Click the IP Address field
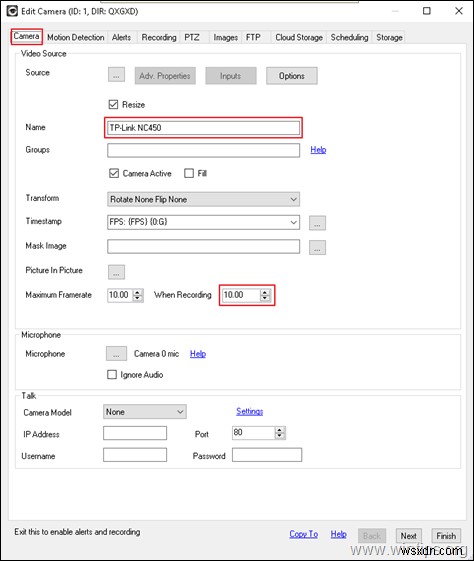This screenshot has width=474, height=561. coord(135,433)
